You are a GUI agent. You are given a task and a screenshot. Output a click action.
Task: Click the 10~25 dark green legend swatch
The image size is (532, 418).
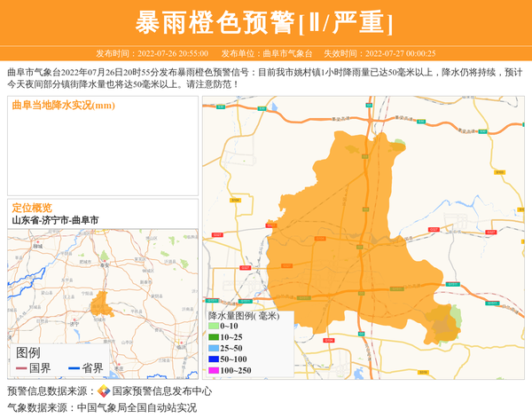214,337
